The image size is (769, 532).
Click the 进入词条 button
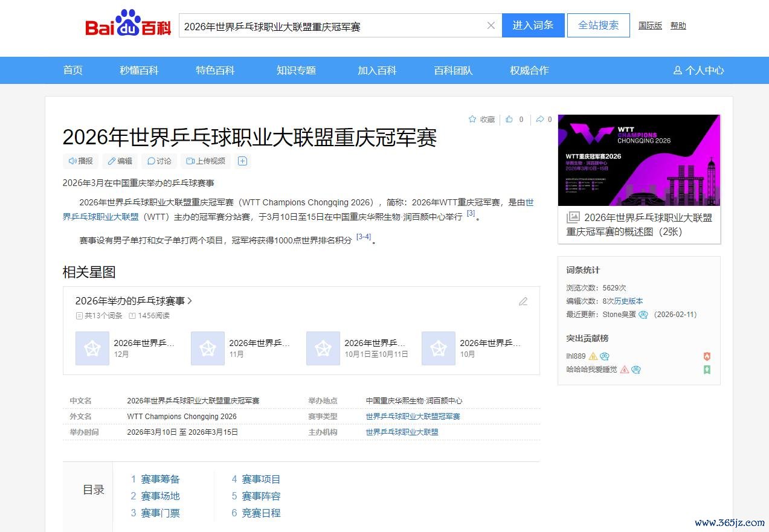[x=533, y=25]
